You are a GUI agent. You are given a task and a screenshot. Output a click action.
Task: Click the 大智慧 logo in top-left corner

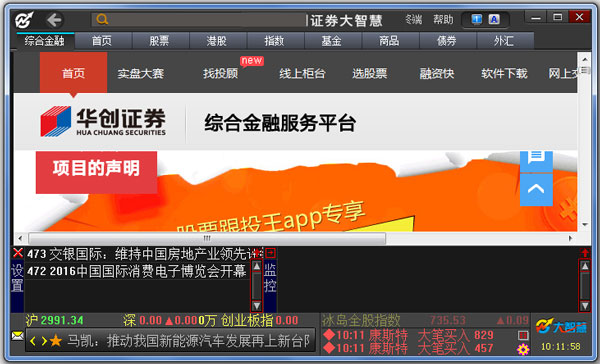(x=24, y=20)
